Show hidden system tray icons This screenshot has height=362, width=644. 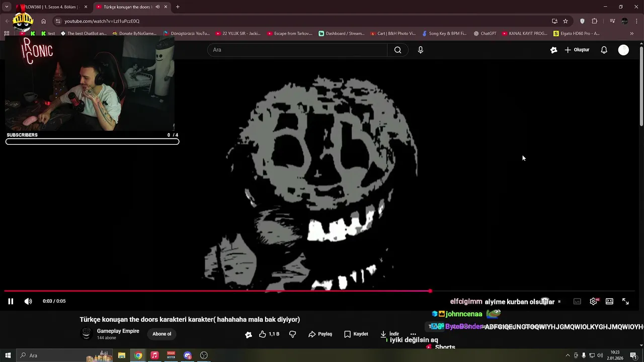tap(568, 355)
